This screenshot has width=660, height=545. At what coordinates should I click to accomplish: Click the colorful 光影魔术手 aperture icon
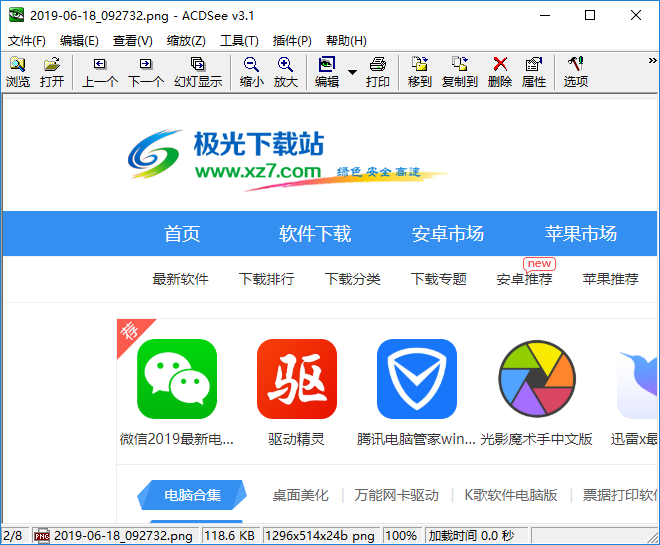[x=537, y=379]
